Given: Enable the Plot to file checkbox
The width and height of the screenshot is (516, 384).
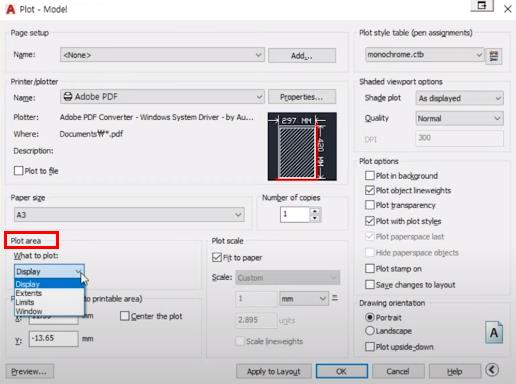Looking at the screenshot, I should coord(18,171).
